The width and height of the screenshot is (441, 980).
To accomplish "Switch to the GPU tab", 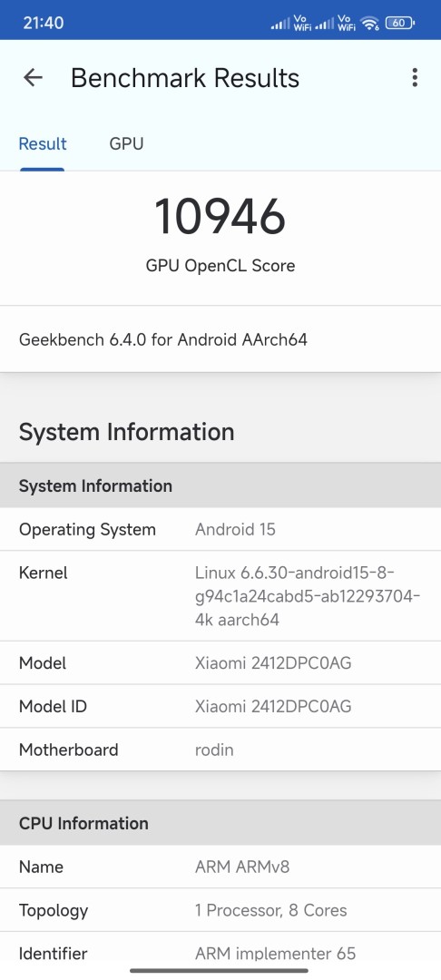I will click(x=126, y=144).
